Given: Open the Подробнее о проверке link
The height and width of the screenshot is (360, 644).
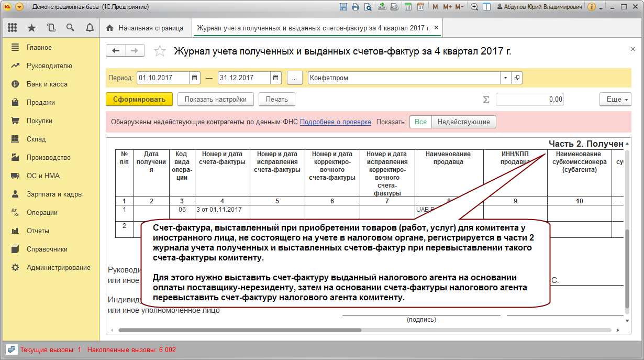Looking at the screenshot, I should coord(336,122).
